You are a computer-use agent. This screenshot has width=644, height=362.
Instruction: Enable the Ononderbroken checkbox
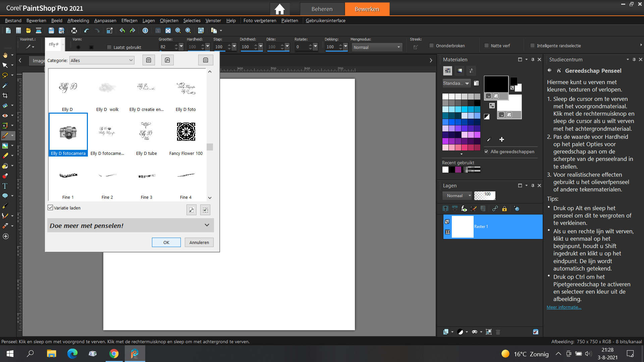click(431, 46)
